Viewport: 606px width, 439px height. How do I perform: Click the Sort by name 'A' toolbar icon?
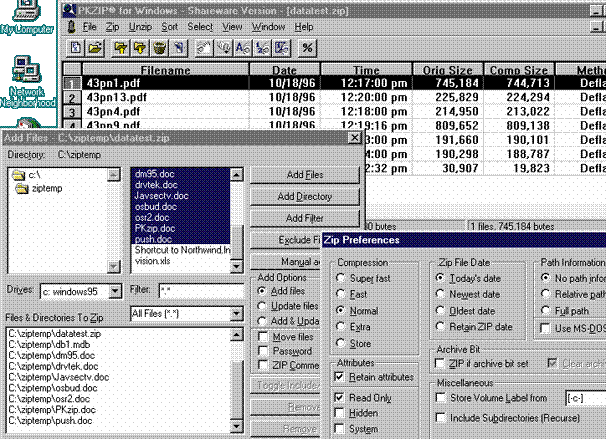pos(243,48)
